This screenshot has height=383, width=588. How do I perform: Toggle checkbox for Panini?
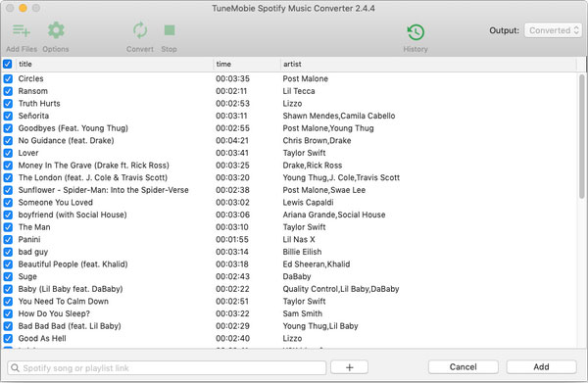tap(8, 239)
